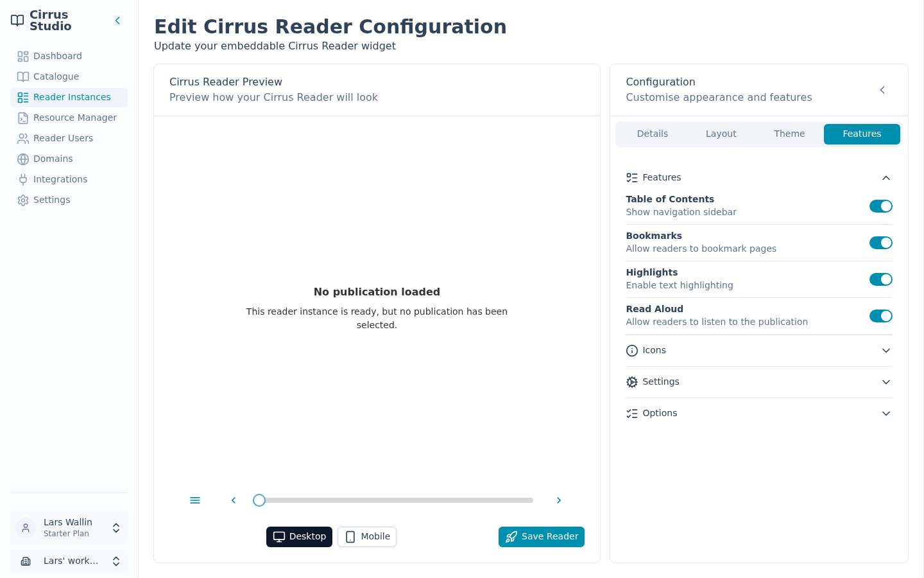The image size is (924, 578).
Task: Expand the Options section
Action: (759, 414)
